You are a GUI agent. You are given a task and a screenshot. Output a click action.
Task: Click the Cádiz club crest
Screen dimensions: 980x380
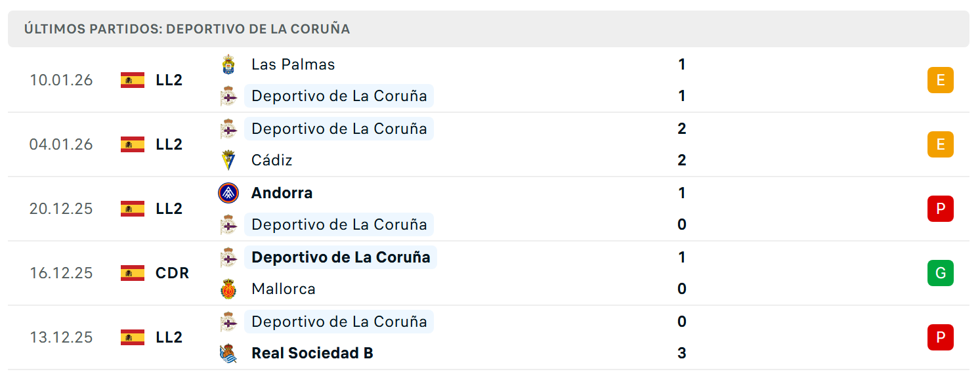click(x=228, y=160)
